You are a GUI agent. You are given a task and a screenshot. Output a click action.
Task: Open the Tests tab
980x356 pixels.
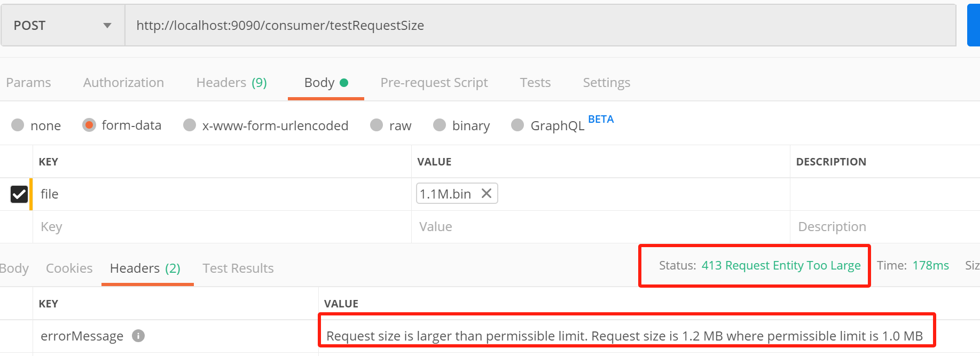(535, 83)
